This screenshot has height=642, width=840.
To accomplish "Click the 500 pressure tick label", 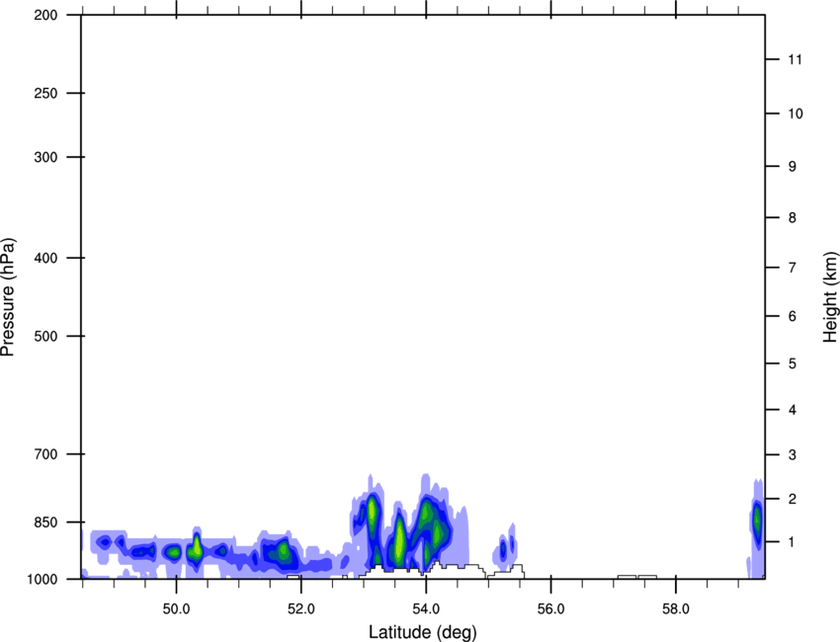I will tap(45, 336).
